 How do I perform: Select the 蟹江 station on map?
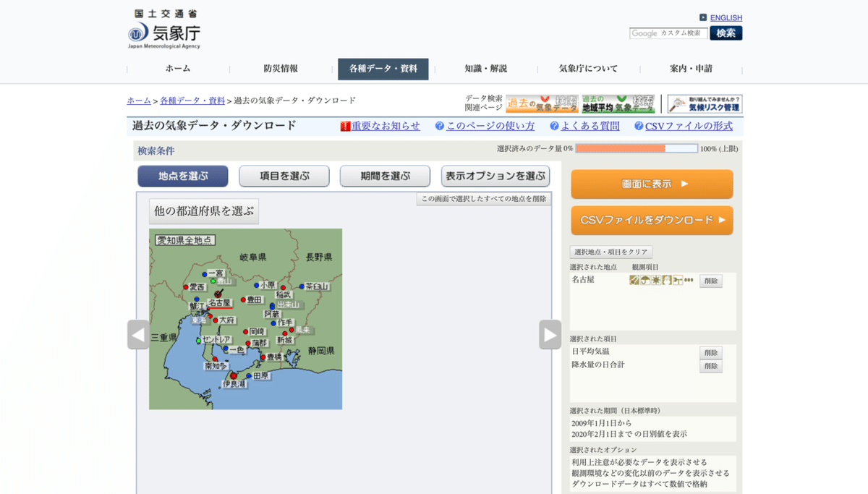point(197,299)
